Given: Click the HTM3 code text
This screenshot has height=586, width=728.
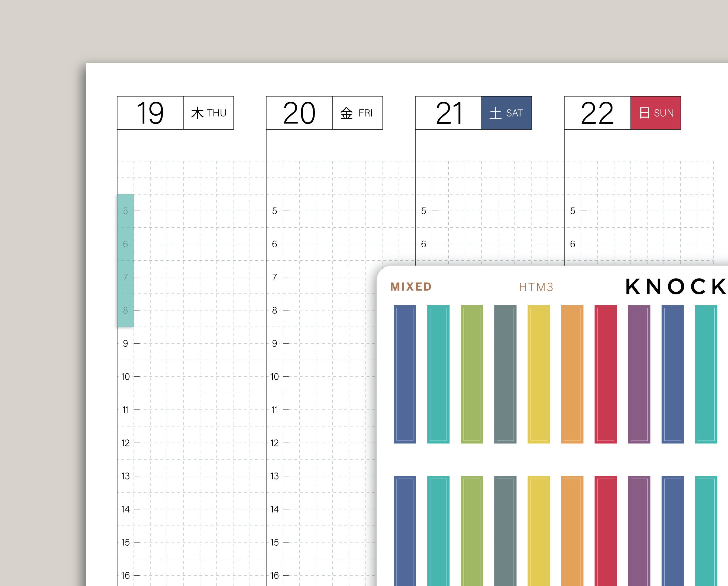Looking at the screenshot, I should 536,287.
